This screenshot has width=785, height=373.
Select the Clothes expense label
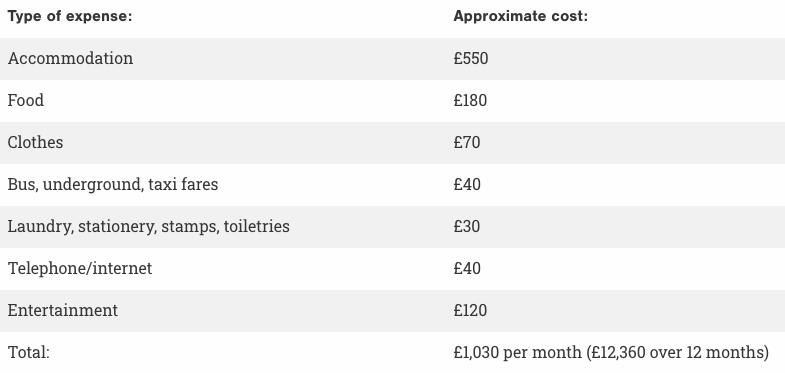[x=35, y=142]
